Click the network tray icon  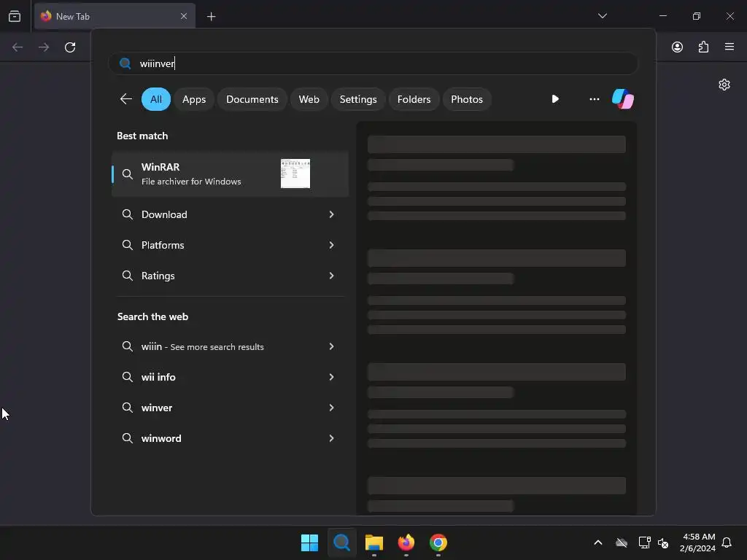coord(644,542)
